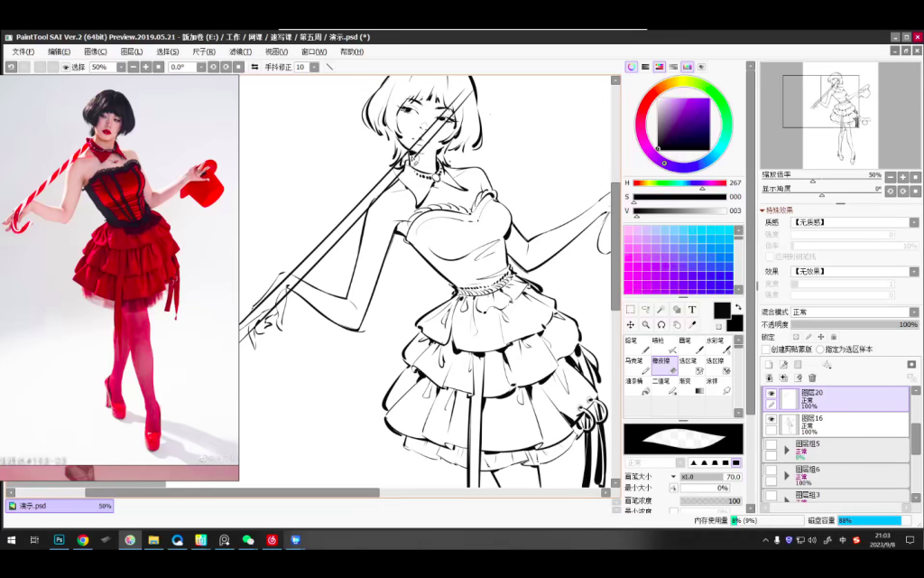Click the 演示.psd document tab

33,506
